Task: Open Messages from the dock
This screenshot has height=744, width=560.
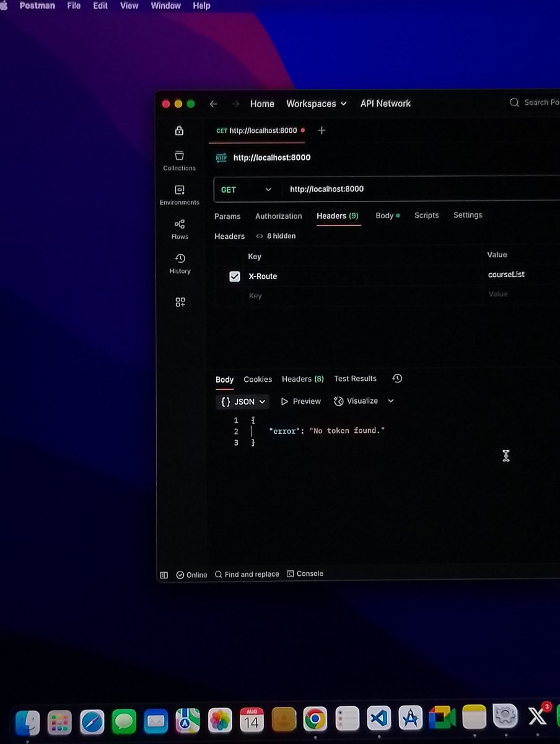Action: coord(124,722)
